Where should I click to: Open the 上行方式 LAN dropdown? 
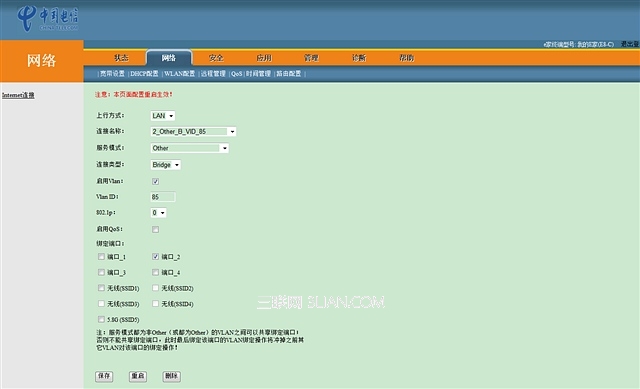[x=163, y=116]
